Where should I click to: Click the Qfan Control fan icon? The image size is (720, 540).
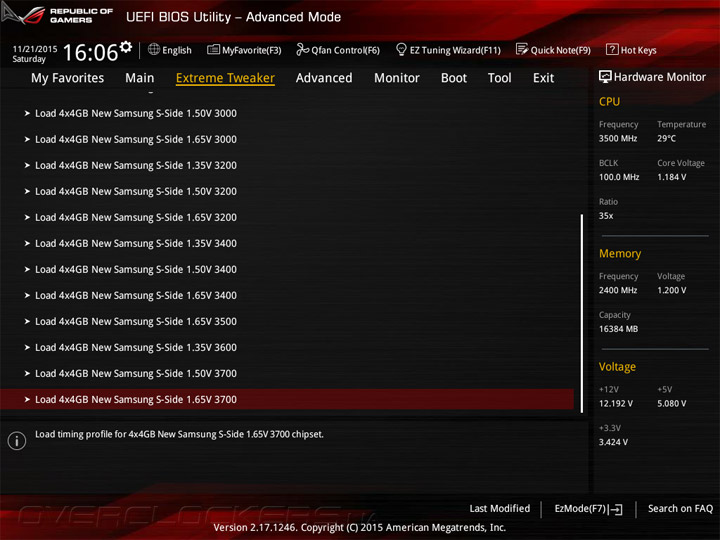pyautogui.click(x=303, y=50)
